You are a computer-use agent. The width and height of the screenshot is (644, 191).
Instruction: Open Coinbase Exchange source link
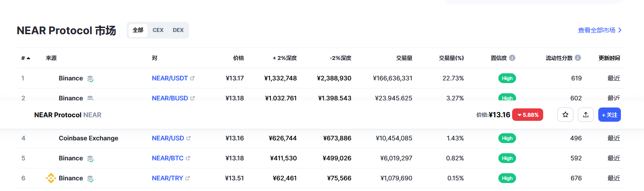click(x=88, y=138)
